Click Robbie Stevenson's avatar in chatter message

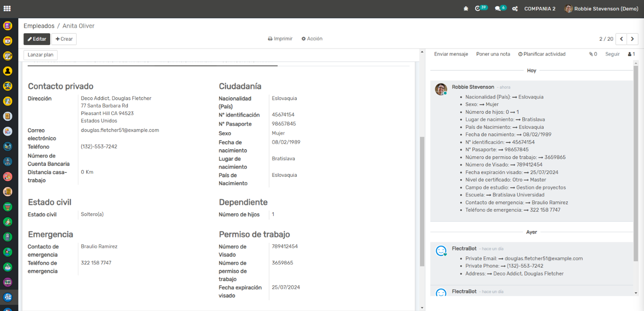click(x=441, y=89)
